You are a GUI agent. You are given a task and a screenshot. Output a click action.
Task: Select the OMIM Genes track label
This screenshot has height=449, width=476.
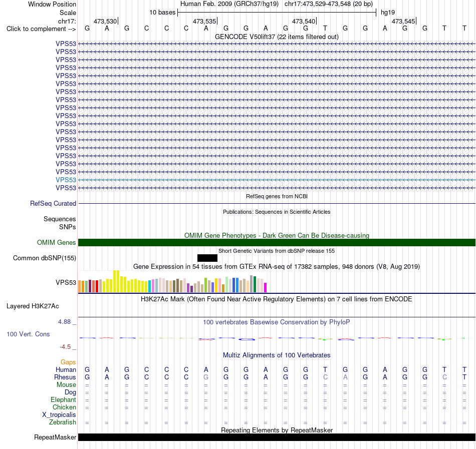[56, 243]
